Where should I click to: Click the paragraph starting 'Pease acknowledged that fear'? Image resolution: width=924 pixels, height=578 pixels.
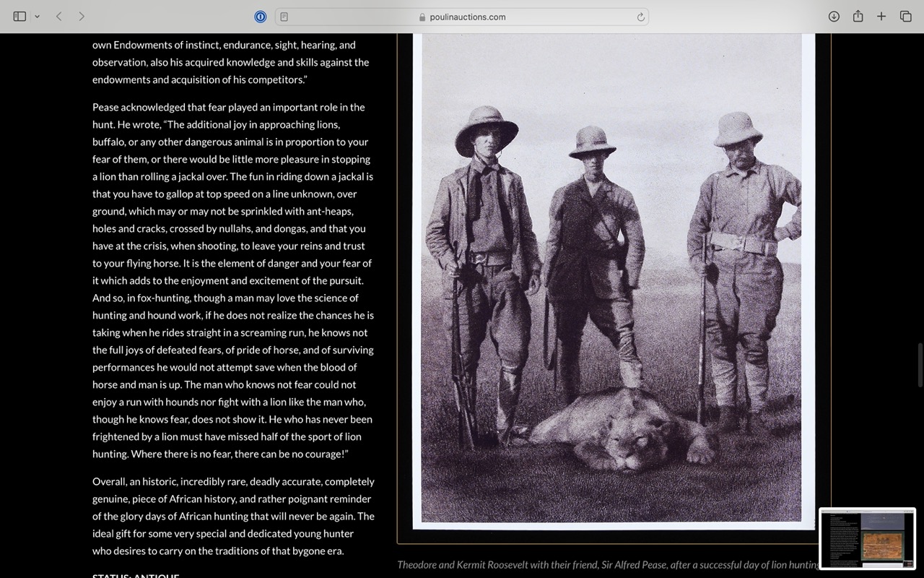coord(233,280)
